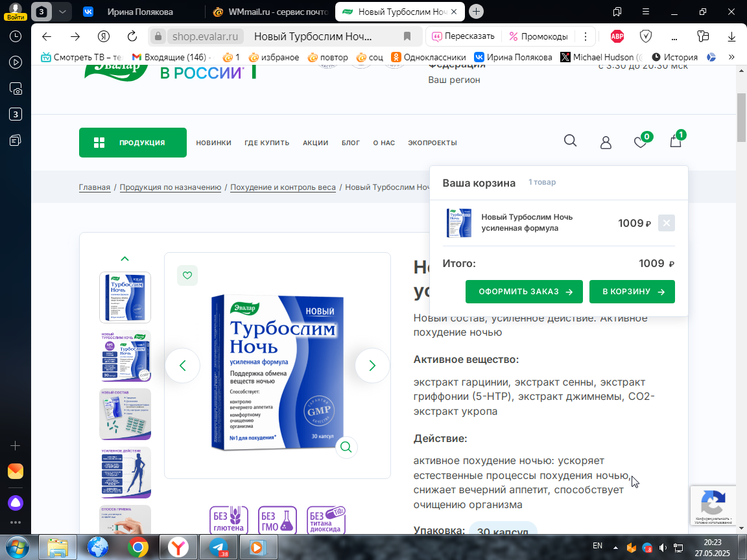Viewport: 747px width, 560px height.
Task: Show more bookmarks with the double chevron
Action: [x=731, y=57]
